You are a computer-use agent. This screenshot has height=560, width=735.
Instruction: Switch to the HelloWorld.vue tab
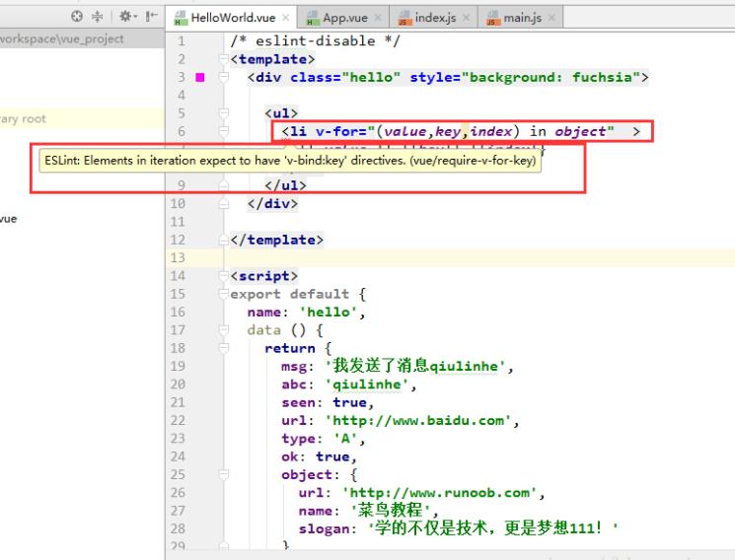tap(232, 18)
